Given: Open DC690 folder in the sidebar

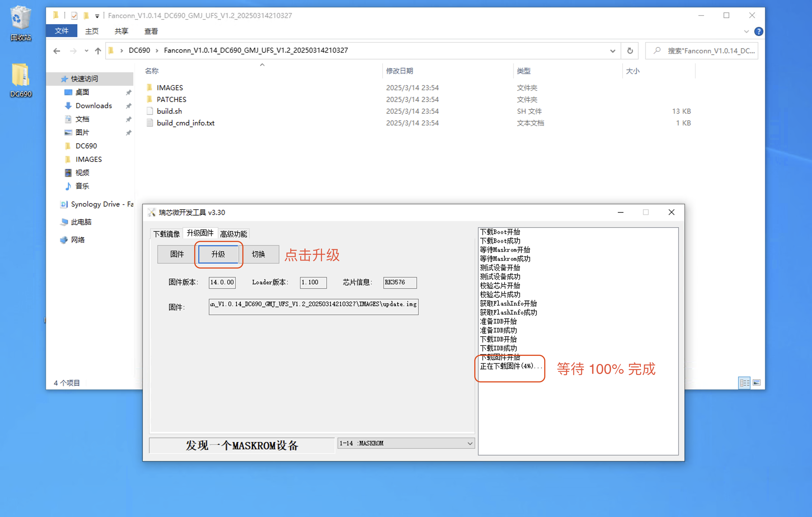Looking at the screenshot, I should coord(86,146).
